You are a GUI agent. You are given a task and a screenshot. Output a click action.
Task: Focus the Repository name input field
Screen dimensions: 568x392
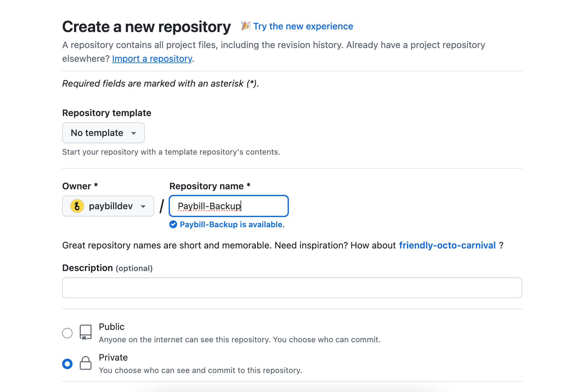tap(229, 206)
